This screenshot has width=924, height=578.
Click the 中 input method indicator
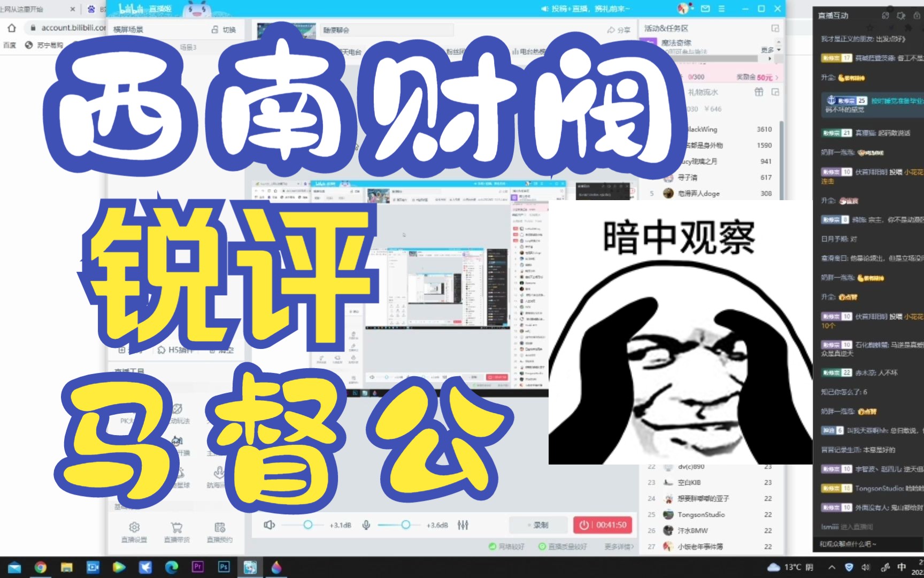coord(902,567)
